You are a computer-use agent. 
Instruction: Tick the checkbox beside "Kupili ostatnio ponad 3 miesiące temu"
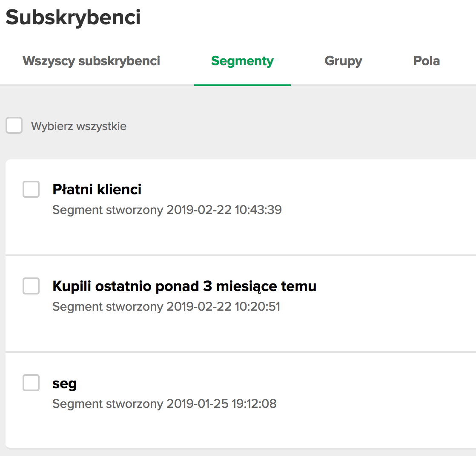tap(31, 286)
